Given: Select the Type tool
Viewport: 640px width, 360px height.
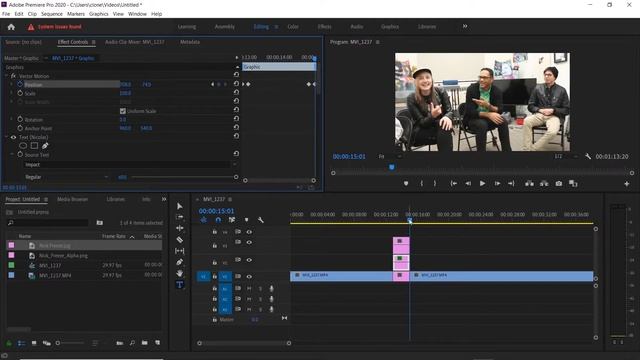Looking at the screenshot, I should (180, 284).
